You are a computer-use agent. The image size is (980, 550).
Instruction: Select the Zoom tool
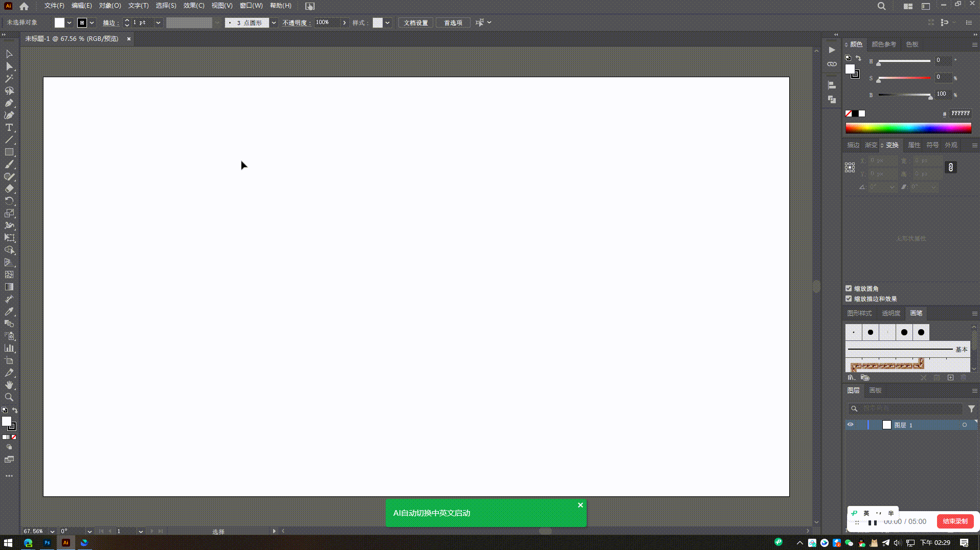click(9, 397)
